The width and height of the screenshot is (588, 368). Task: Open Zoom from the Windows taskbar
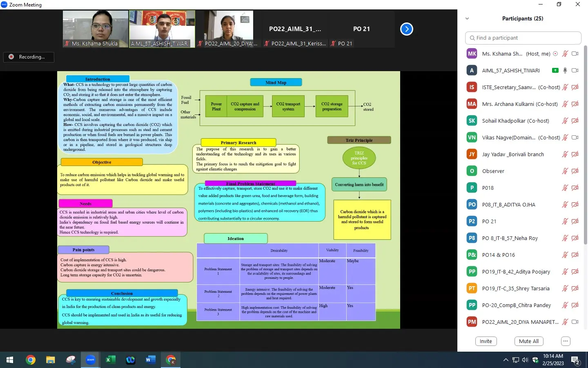point(90,360)
